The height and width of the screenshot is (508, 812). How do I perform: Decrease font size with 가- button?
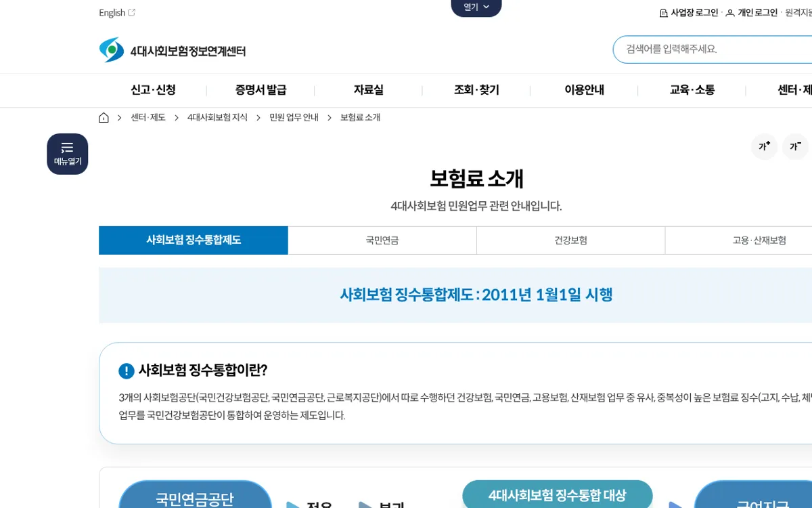point(796,146)
